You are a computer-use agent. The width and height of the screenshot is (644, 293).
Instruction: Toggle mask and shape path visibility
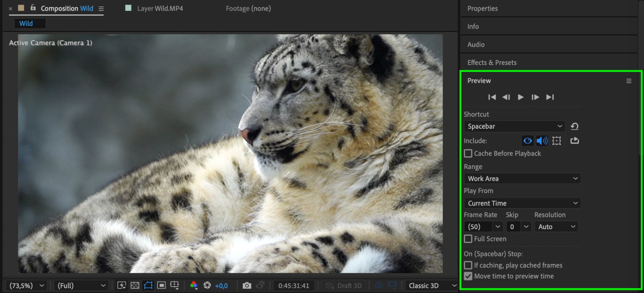(148, 286)
